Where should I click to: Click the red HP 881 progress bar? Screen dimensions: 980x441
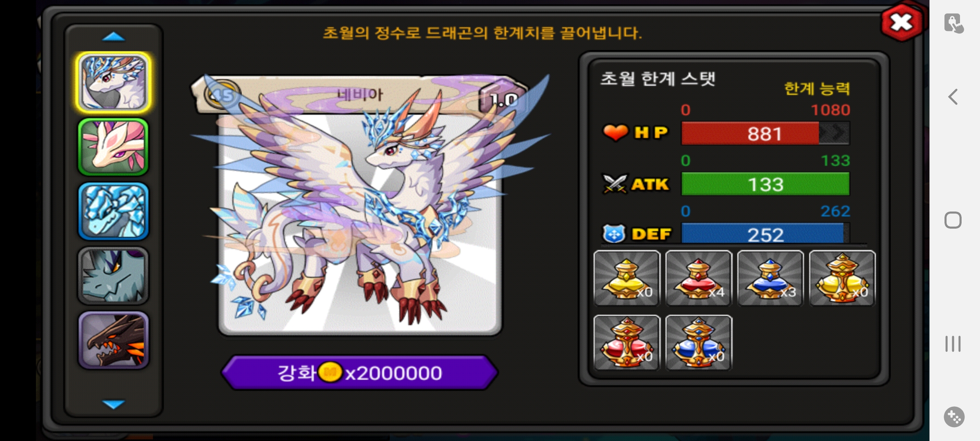tap(766, 134)
